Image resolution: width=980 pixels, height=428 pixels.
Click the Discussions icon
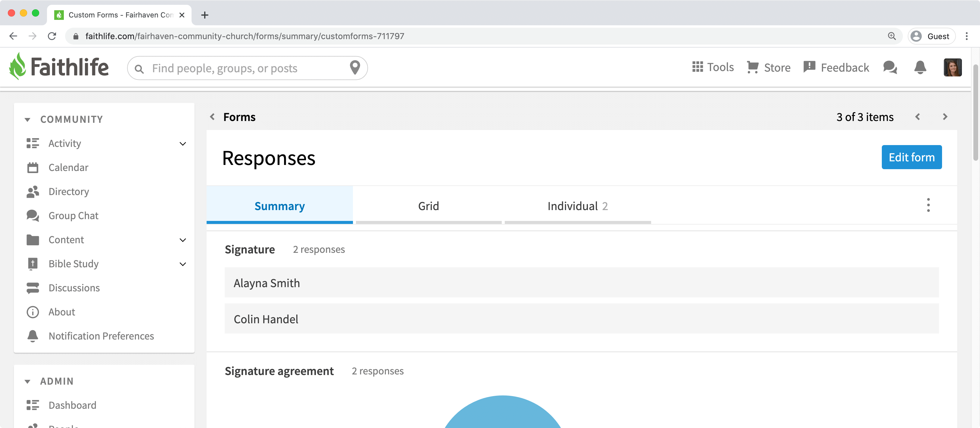(x=33, y=288)
